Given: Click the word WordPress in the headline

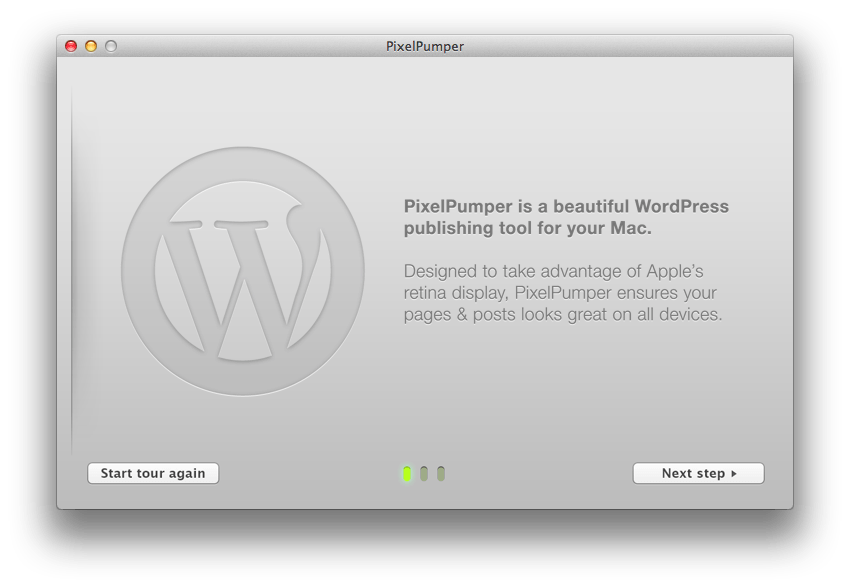Looking at the screenshot, I should 682,207.
